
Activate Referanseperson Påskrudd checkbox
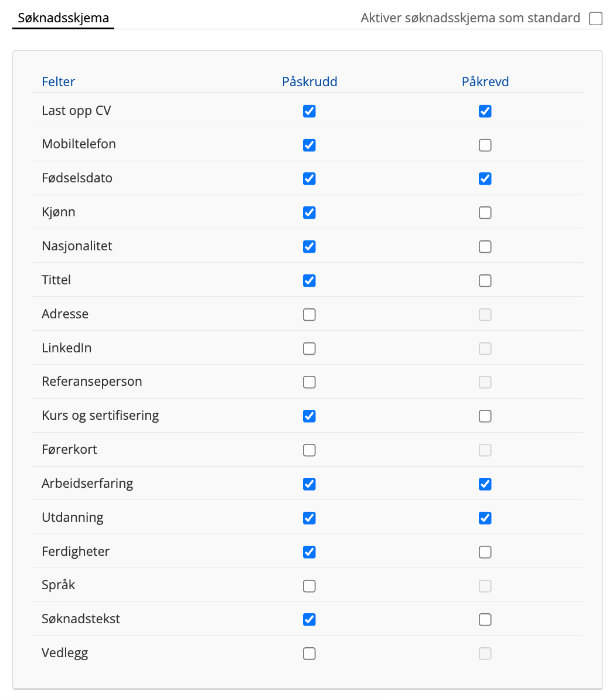309,382
